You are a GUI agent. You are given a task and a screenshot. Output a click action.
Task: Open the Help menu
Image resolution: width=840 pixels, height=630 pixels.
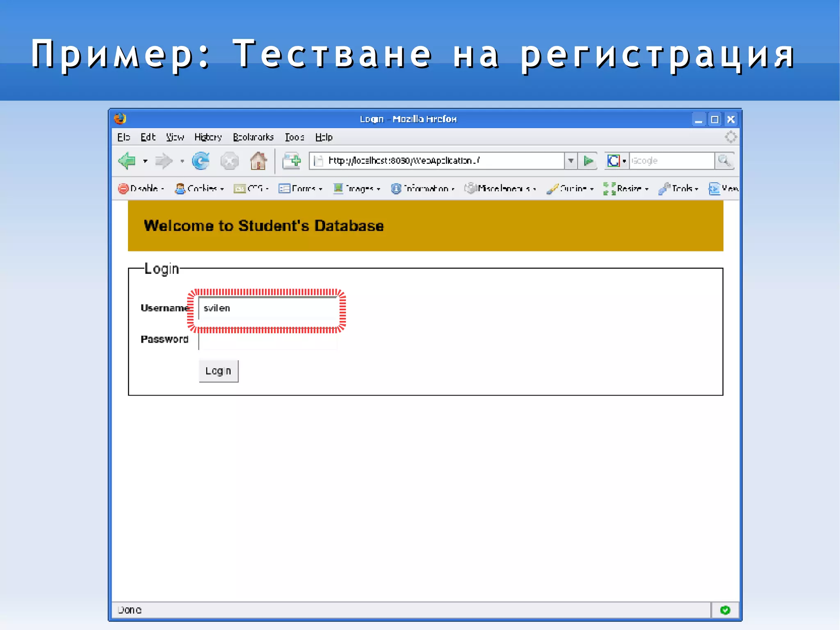click(x=324, y=137)
